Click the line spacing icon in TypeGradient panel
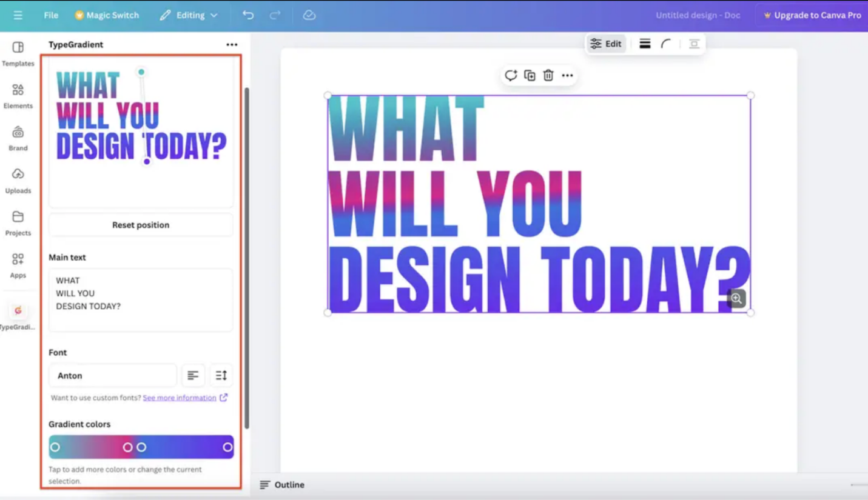868x500 pixels. click(221, 375)
